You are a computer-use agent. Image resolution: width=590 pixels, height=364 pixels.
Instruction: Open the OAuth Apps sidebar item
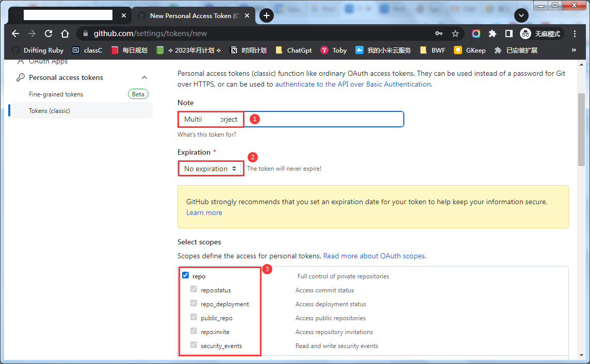point(48,61)
